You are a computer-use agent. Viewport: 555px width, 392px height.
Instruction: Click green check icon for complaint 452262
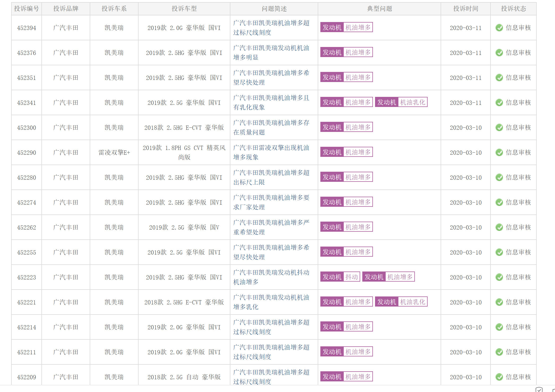(499, 227)
